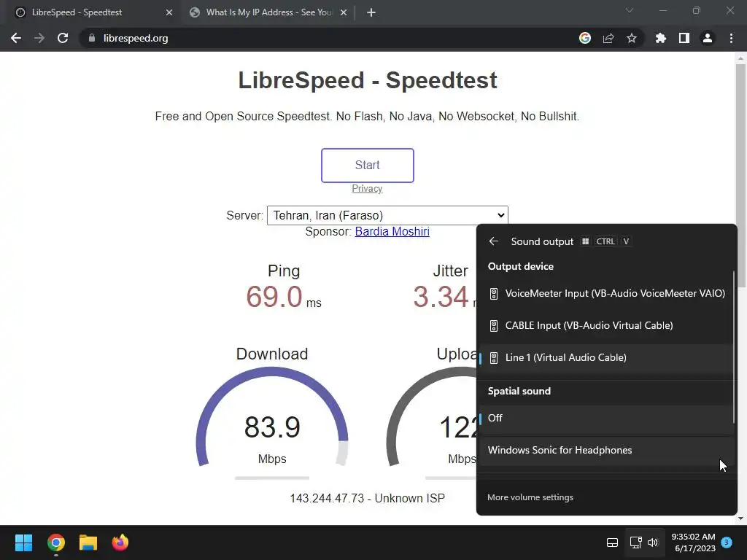
Task: Select Line 1 Virtual Audio Cable
Action: pyautogui.click(x=606, y=357)
